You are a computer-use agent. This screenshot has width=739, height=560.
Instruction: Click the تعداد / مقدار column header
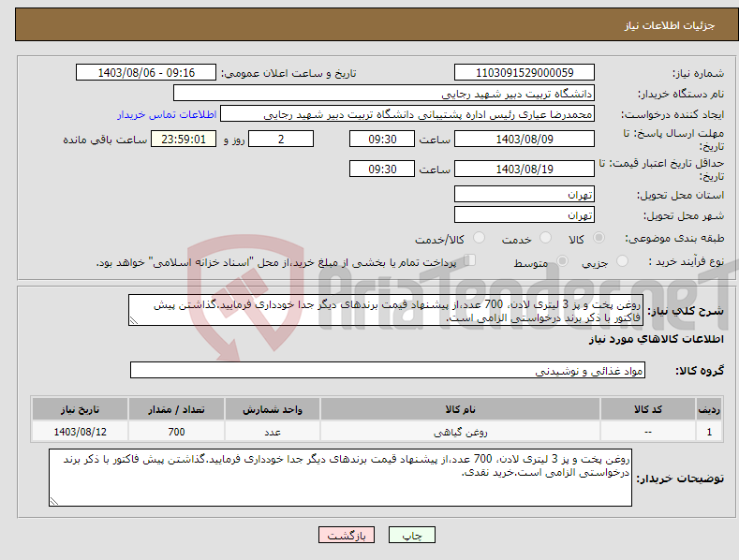pyautogui.click(x=176, y=409)
